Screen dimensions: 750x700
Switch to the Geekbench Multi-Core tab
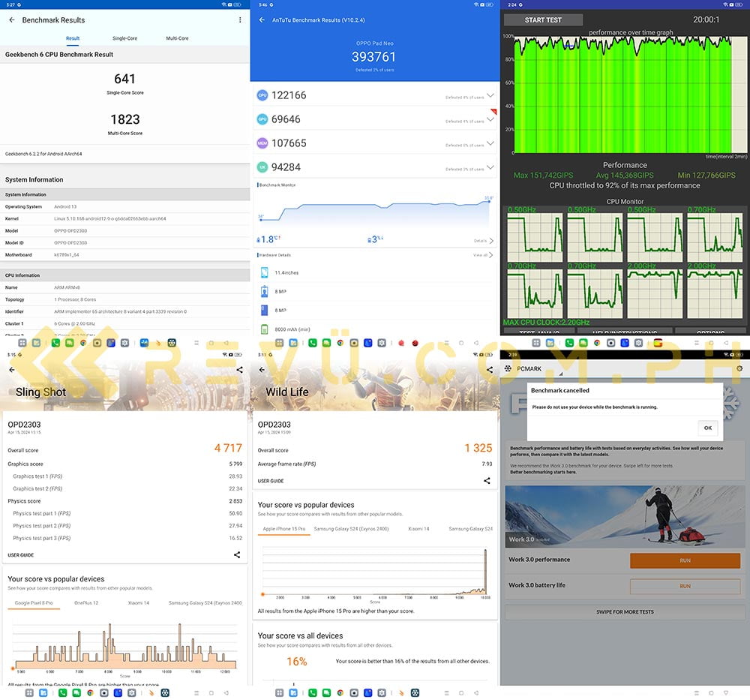pos(177,38)
